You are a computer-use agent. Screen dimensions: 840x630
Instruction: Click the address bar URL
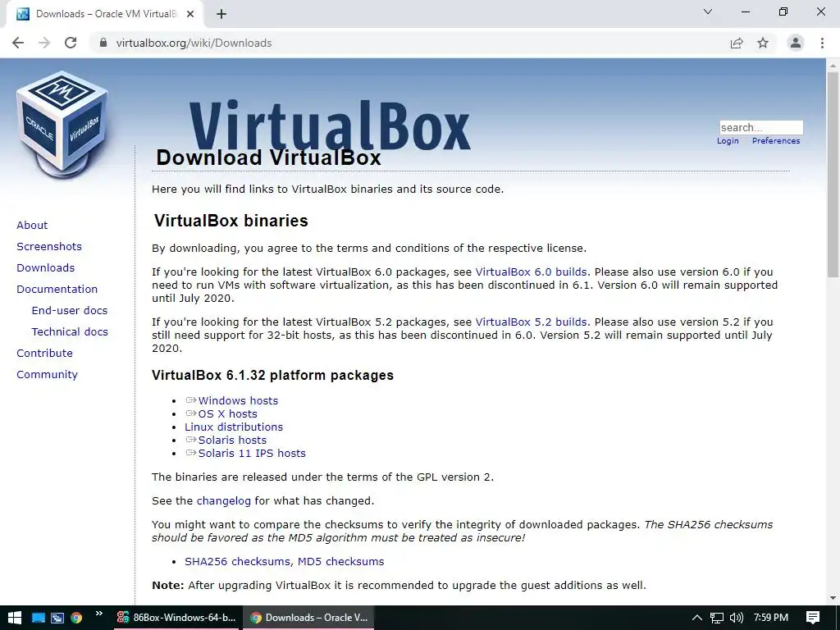tap(194, 43)
